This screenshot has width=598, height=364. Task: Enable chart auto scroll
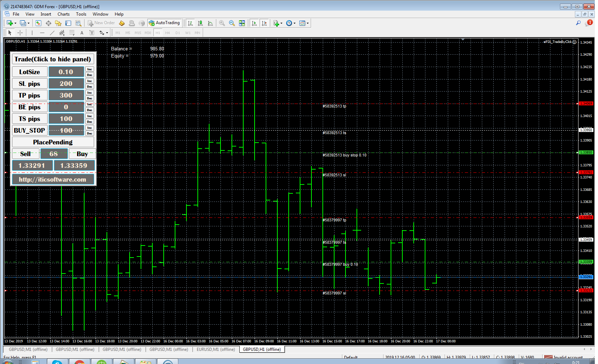point(254,23)
